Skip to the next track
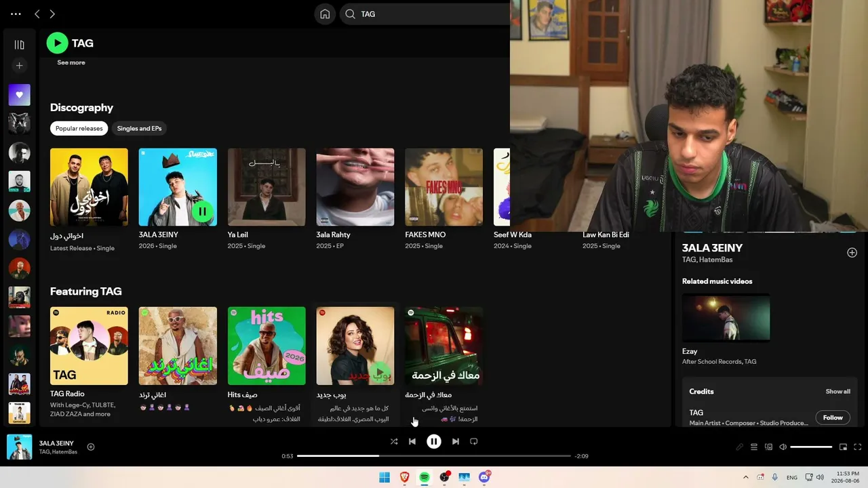 (x=456, y=441)
